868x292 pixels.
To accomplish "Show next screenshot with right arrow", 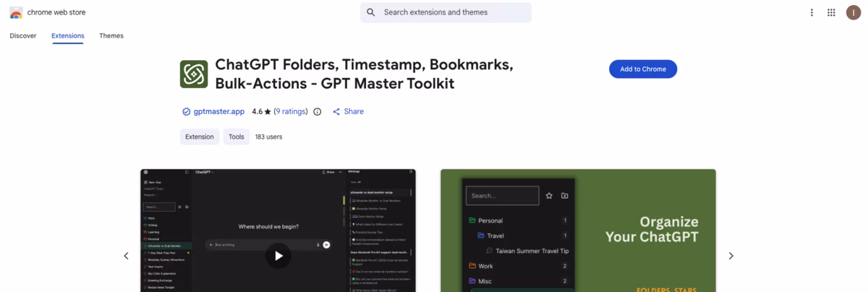I will 731,256.
